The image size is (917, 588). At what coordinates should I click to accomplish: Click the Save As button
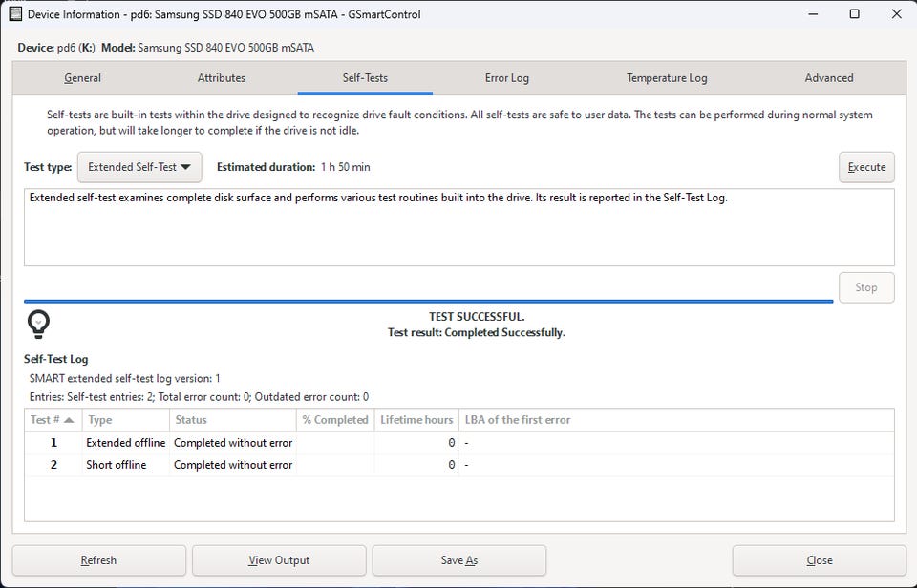[x=459, y=560]
